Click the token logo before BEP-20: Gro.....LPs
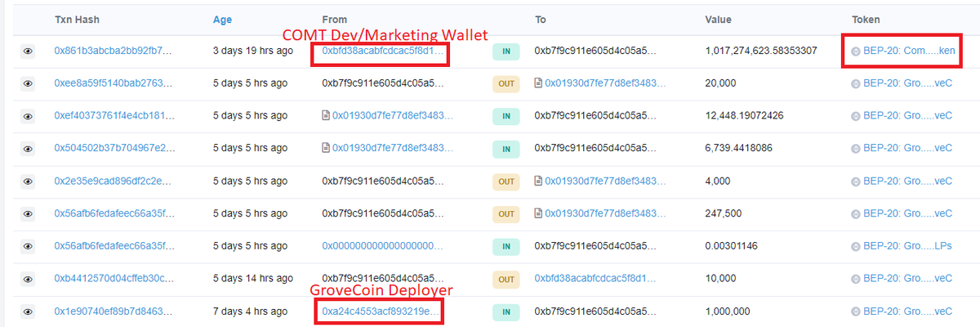This screenshot has width=980, height=327. point(856,246)
